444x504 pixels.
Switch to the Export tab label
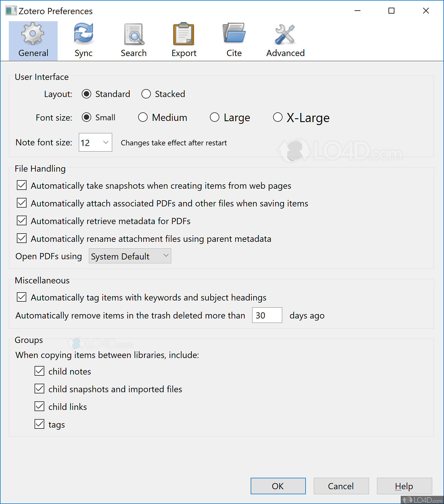tap(184, 53)
